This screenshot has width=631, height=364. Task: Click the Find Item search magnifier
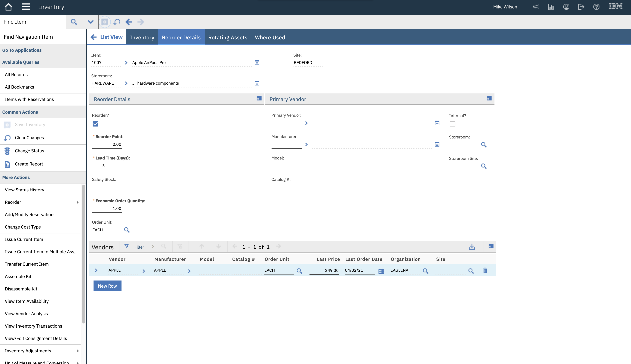point(74,22)
